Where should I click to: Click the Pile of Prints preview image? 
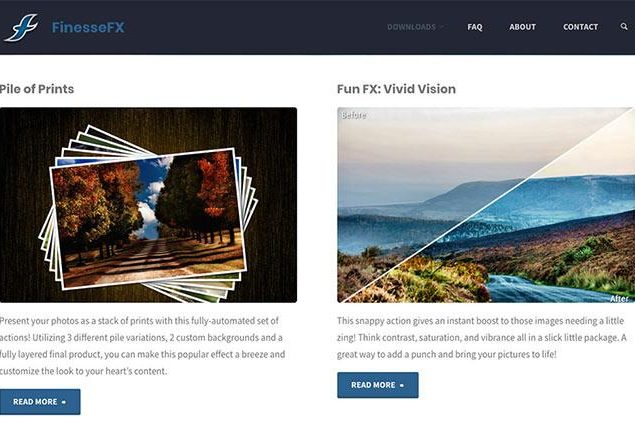[148, 205]
